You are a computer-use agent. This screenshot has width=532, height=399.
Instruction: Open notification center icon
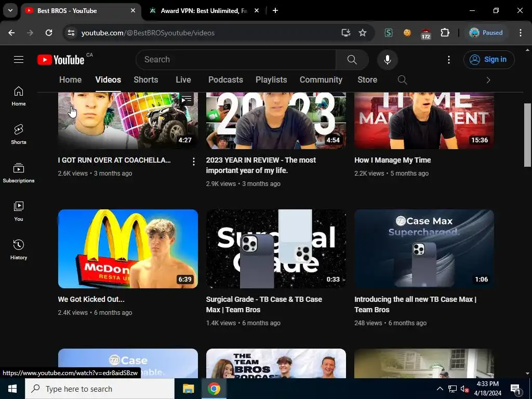(516, 389)
